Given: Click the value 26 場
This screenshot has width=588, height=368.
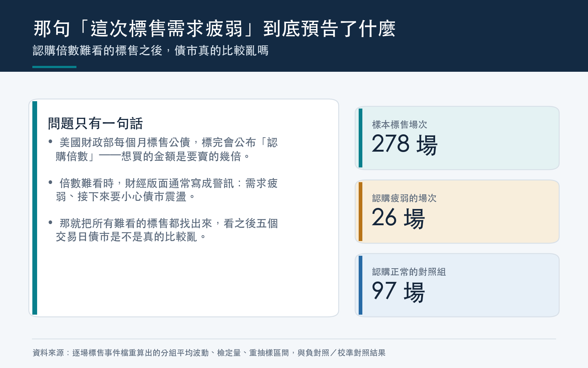Looking at the screenshot, I should (398, 218).
